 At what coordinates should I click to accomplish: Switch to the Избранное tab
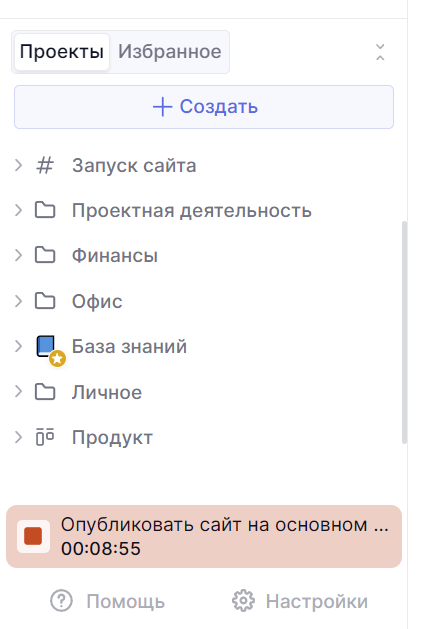pyautogui.click(x=169, y=52)
